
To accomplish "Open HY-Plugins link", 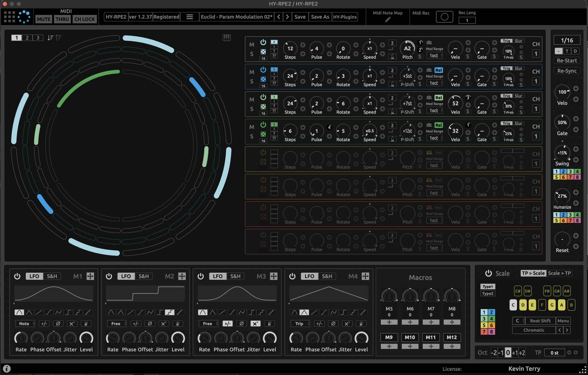I will click(x=345, y=17).
